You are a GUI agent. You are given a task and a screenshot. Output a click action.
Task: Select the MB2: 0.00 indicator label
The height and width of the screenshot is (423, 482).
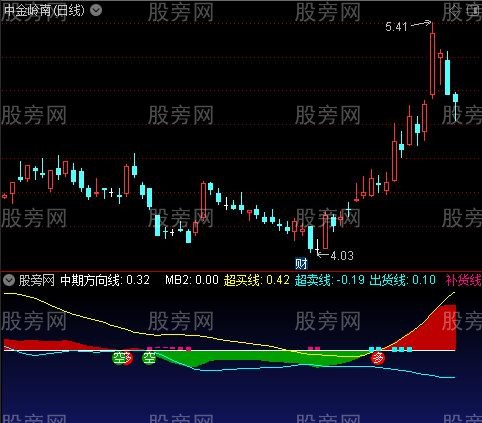pos(192,280)
